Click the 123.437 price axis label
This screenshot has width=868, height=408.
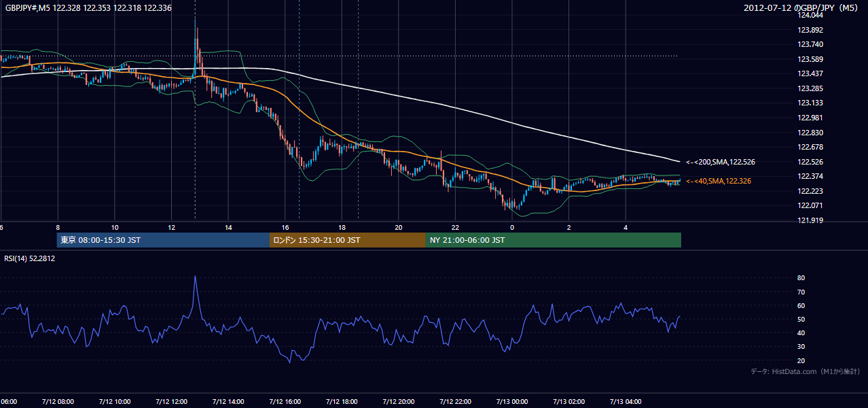(x=810, y=73)
